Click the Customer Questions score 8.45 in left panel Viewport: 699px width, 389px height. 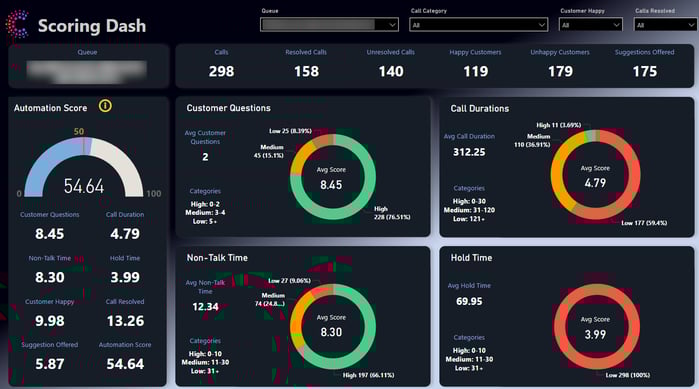click(x=49, y=234)
